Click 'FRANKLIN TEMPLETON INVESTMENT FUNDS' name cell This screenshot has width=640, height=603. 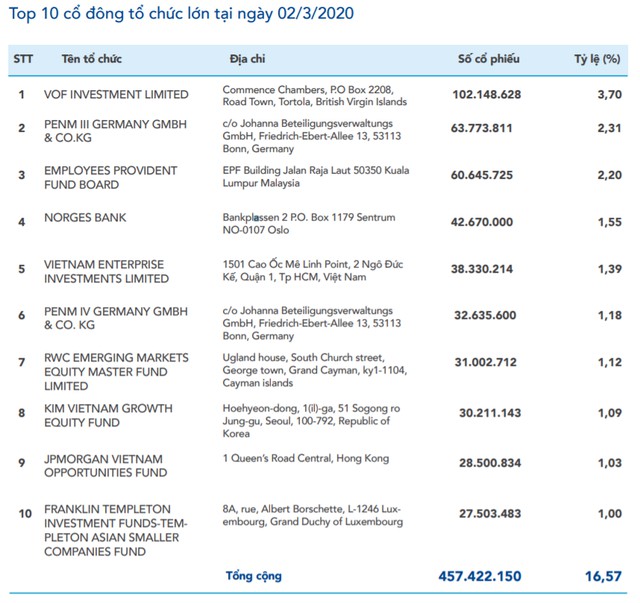116,530
